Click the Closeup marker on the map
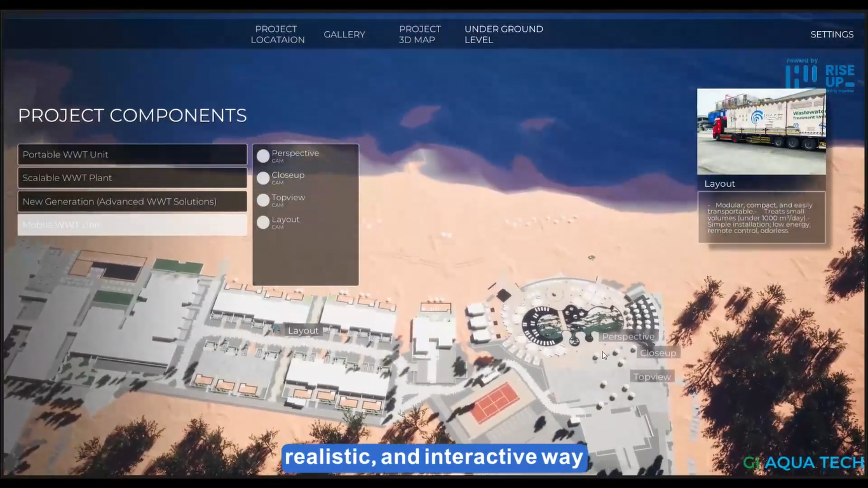Viewport: 868px width, 488px height. point(658,353)
